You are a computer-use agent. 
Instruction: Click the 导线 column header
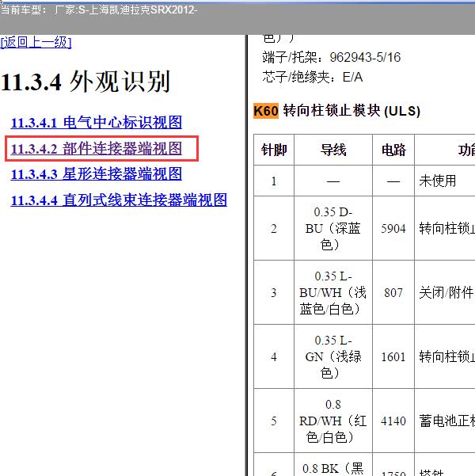[x=333, y=150]
